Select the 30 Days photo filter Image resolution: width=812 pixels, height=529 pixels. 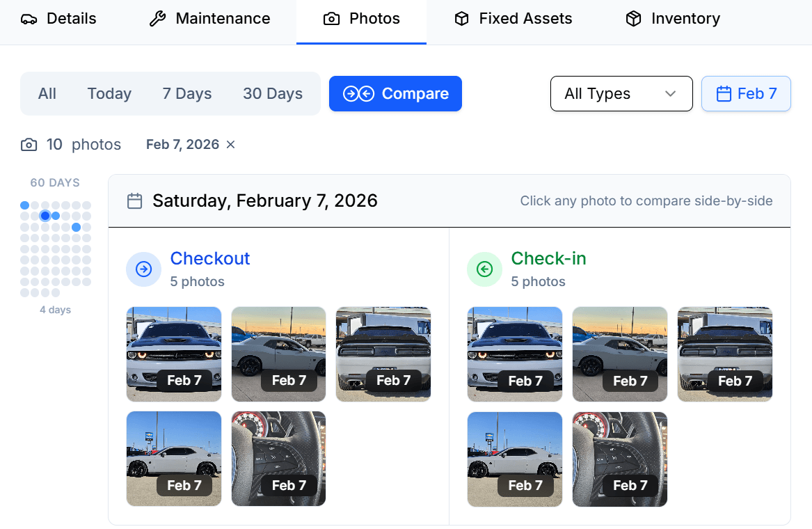(273, 93)
